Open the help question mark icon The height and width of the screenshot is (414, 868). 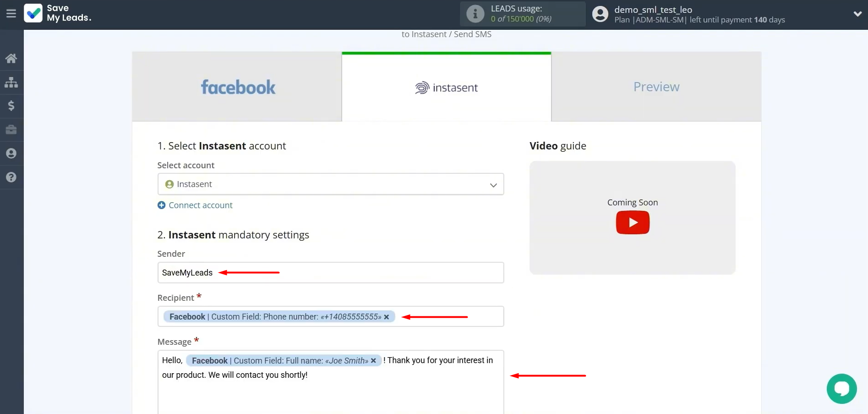click(x=11, y=177)
